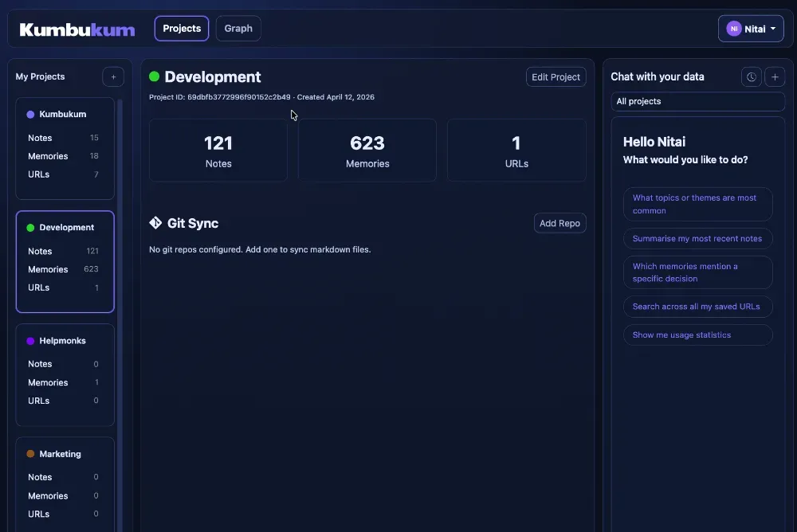
Task: Click the Kumbukum logo
Action: coord(76,29)
